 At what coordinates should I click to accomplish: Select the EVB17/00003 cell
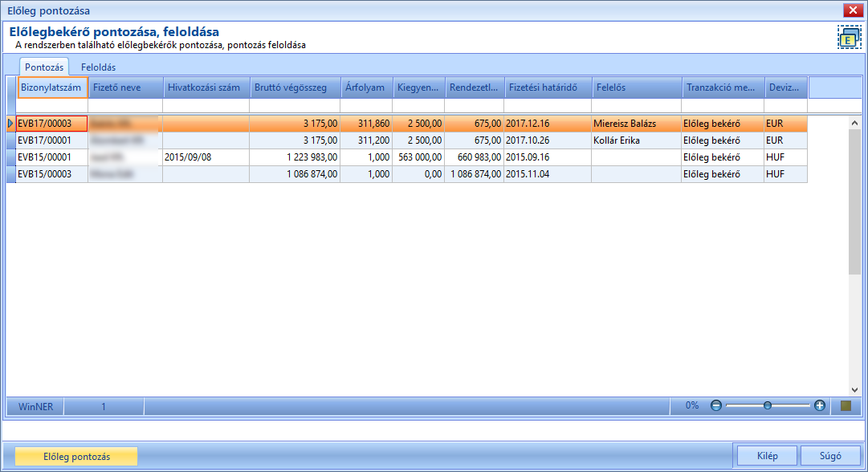(52, 124)
